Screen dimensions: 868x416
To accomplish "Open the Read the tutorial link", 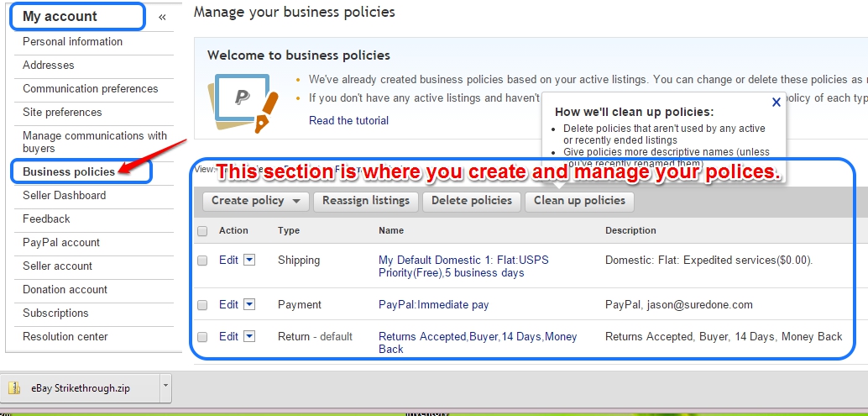I will pos(348,120).
